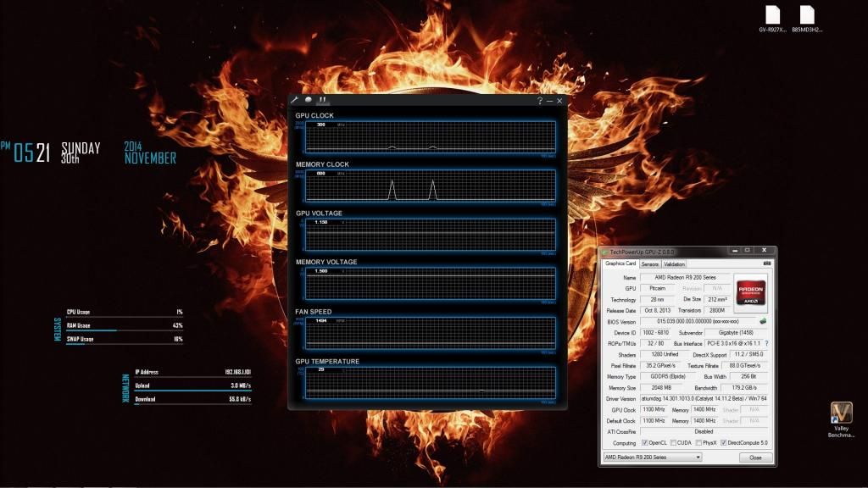
Task: Open the B85MD3H2 desktop file
Action: tap(806, 19)
